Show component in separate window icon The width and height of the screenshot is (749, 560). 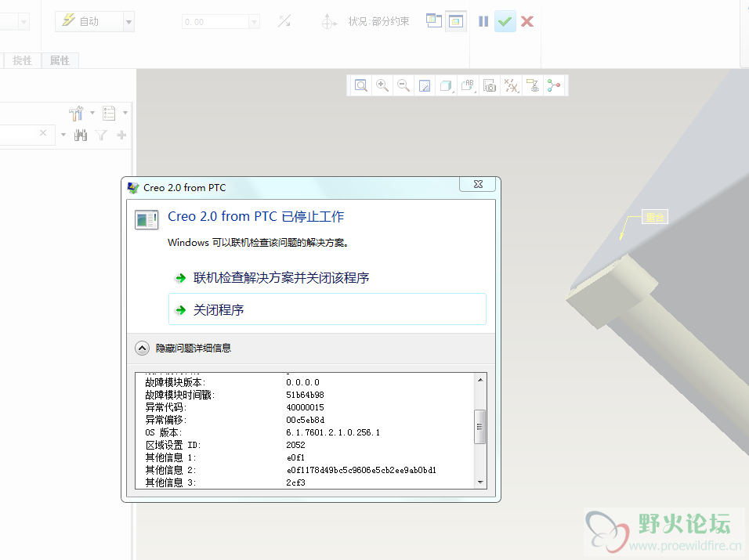point(434,21)
